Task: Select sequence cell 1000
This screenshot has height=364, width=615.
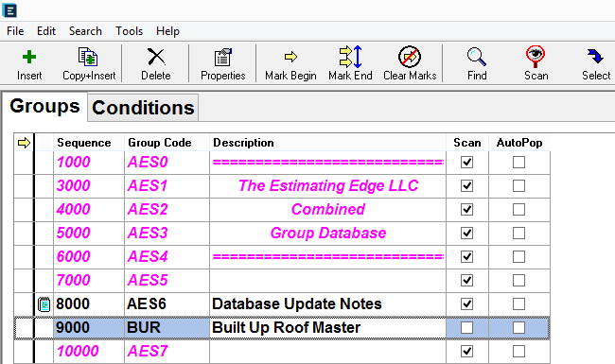Action: coord(89,163)
